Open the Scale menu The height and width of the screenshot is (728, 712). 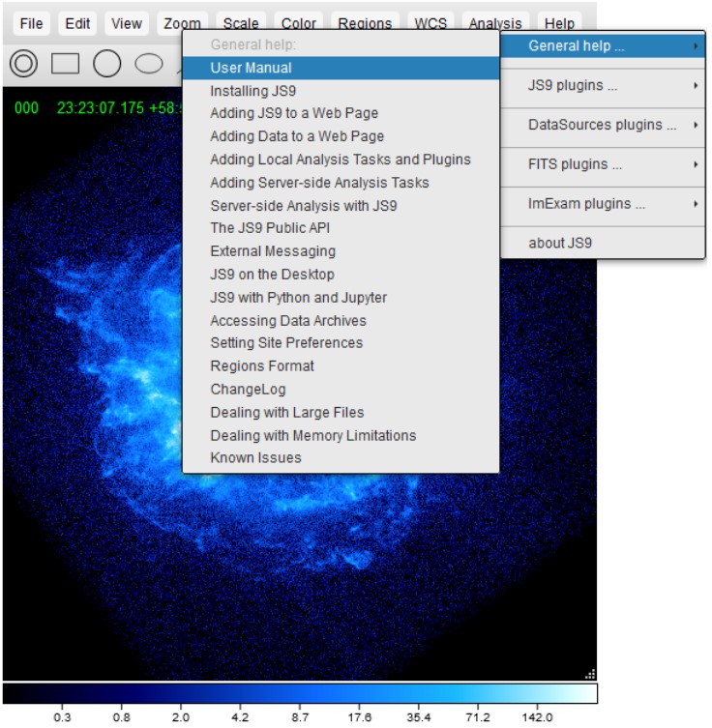point(241,22)
